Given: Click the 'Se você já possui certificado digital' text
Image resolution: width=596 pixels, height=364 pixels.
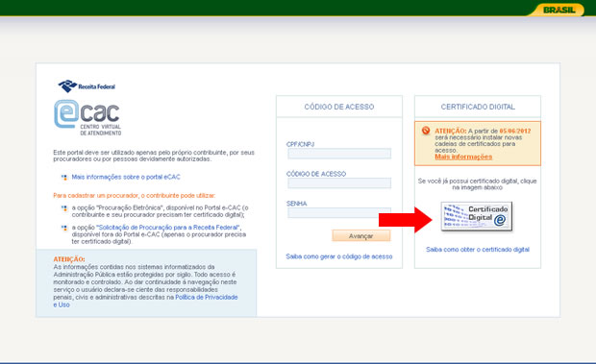Looking at the screenshot, I should 478,184.
